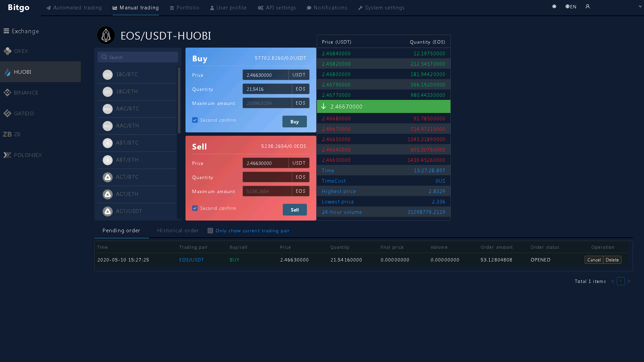Toggle Second confirm in Sell panel

195,208
